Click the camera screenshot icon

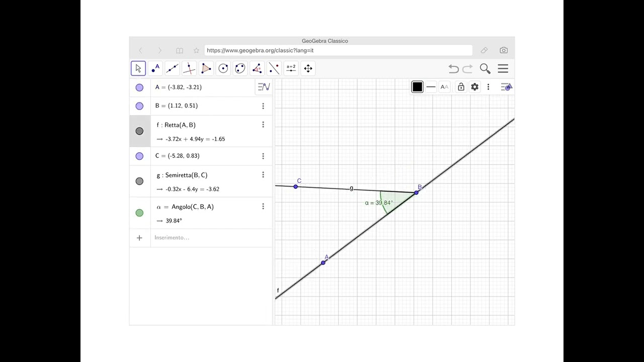[504, 50]
